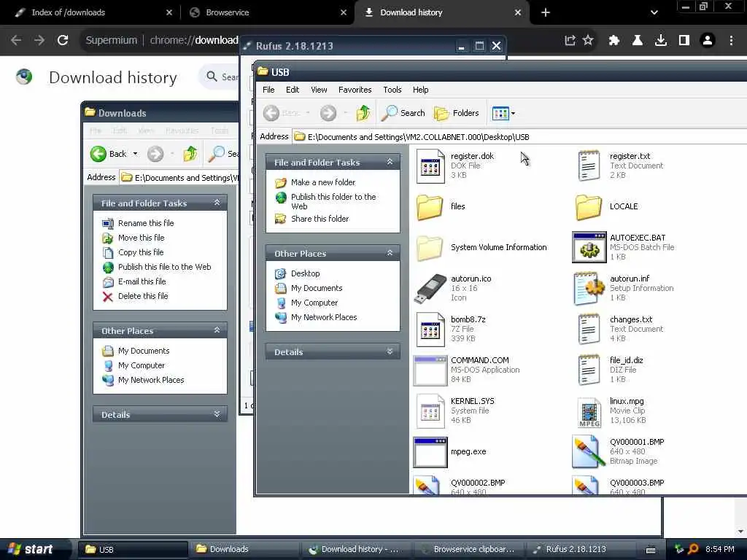Toggle browser side panel icon
747x560 pixels.
coord(684,40)
